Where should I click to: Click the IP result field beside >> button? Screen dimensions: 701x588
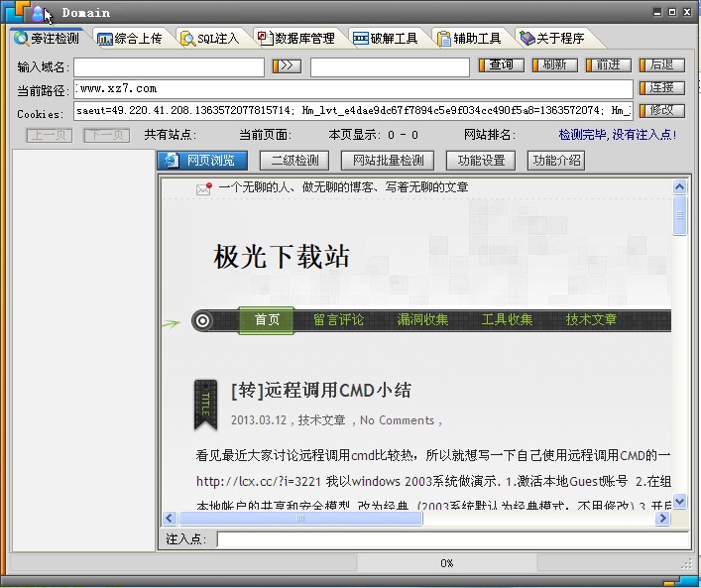[x=390, y=67]
